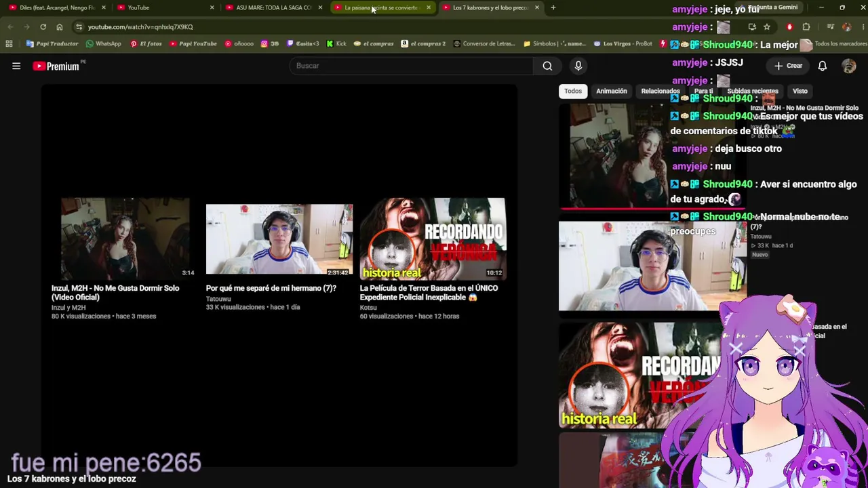The height and width of the screenshot is (488, 868).
Task: Open the media controls toolbar icon
Action: click(x=830, y=27)
